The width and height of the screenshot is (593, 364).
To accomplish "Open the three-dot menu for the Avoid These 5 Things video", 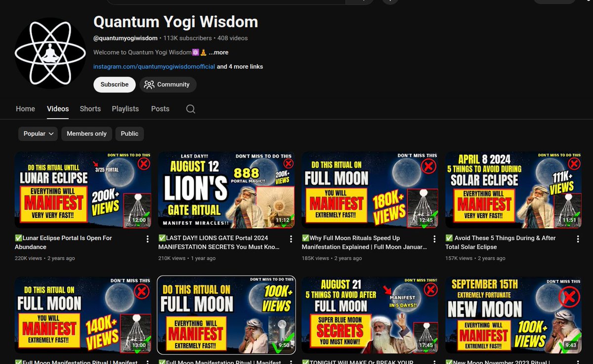I will coord(577,239).
